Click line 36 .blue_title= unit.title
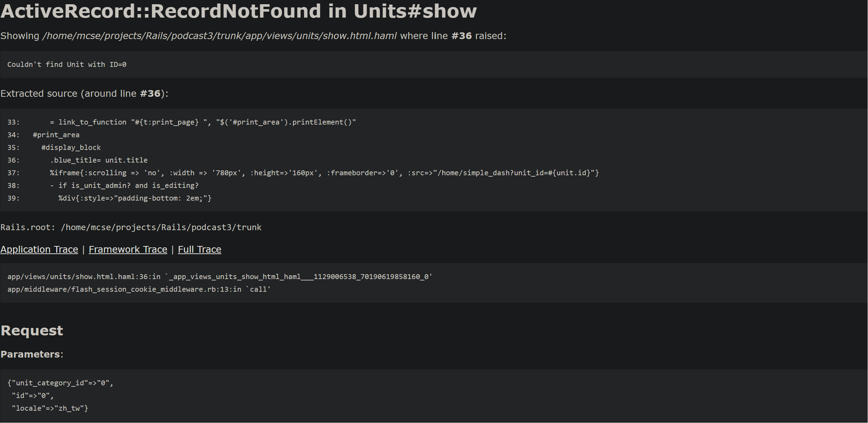Screen dimensions: 868x423 pos(99,160)
